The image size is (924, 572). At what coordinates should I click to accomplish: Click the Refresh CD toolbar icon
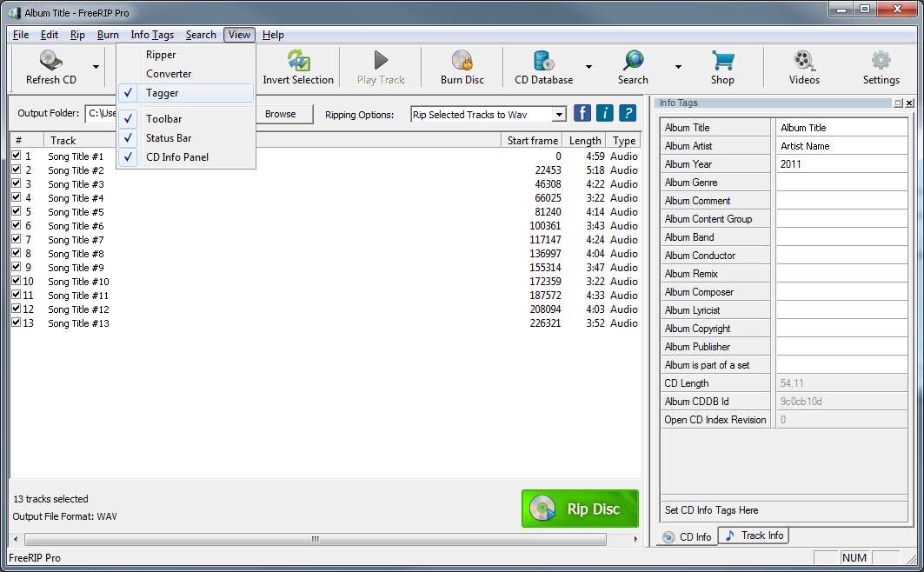51,60
